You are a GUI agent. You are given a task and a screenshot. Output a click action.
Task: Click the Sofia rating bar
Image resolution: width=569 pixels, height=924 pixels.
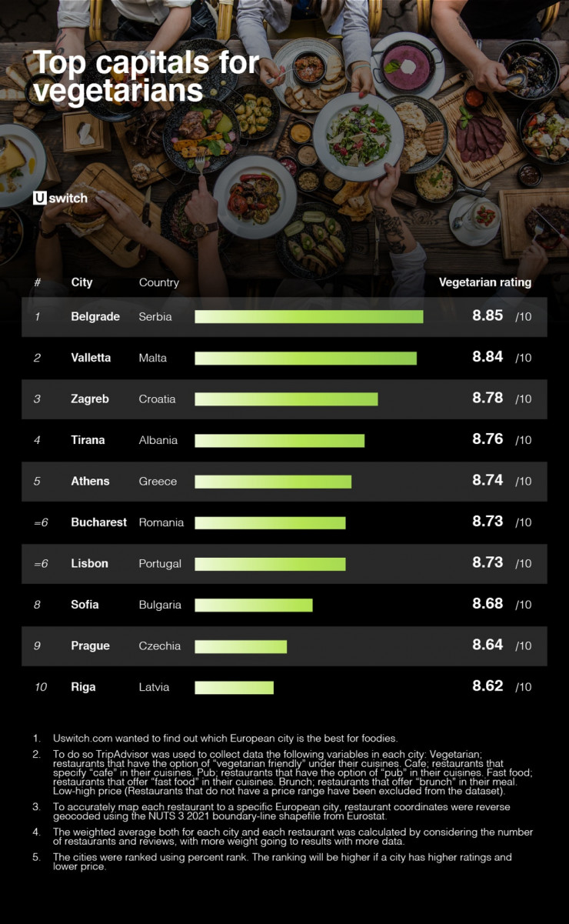tap(254, 605)
